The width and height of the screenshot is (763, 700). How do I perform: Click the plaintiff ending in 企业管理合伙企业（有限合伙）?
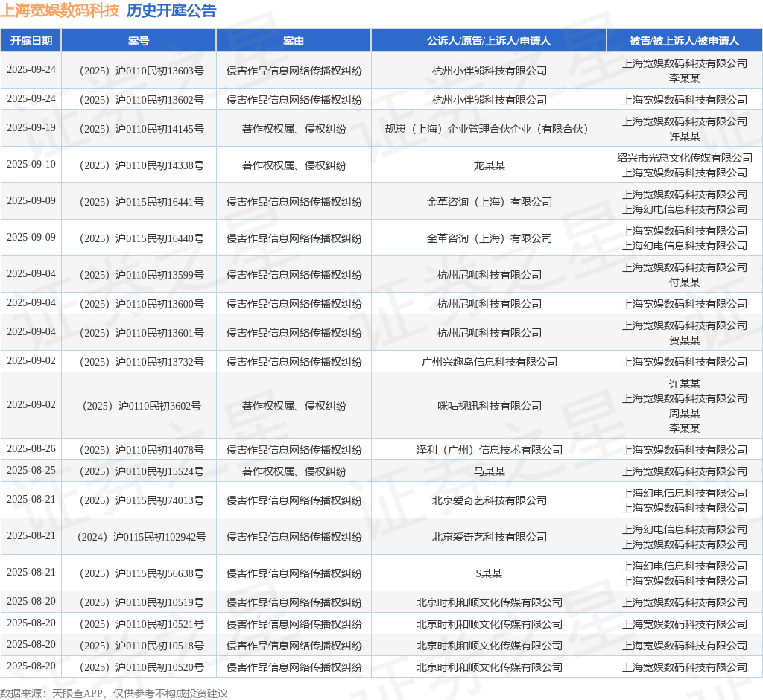(x=489, y=129)
